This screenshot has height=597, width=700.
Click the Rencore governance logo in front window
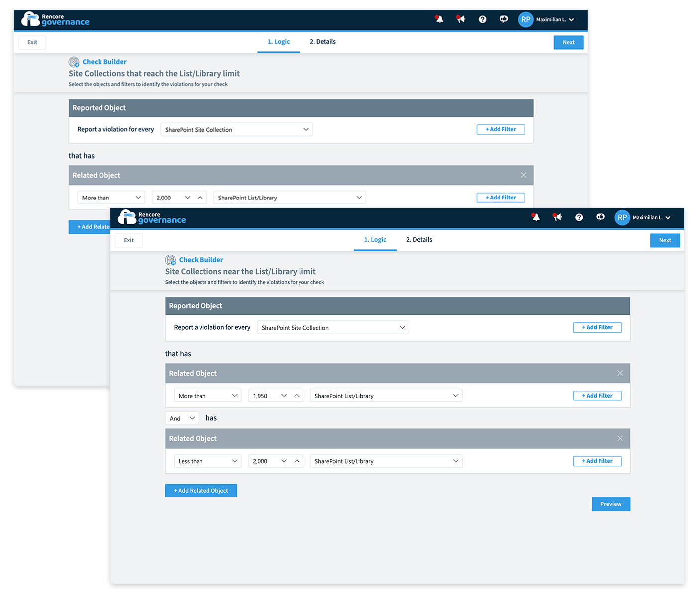[x=152, y=217]
